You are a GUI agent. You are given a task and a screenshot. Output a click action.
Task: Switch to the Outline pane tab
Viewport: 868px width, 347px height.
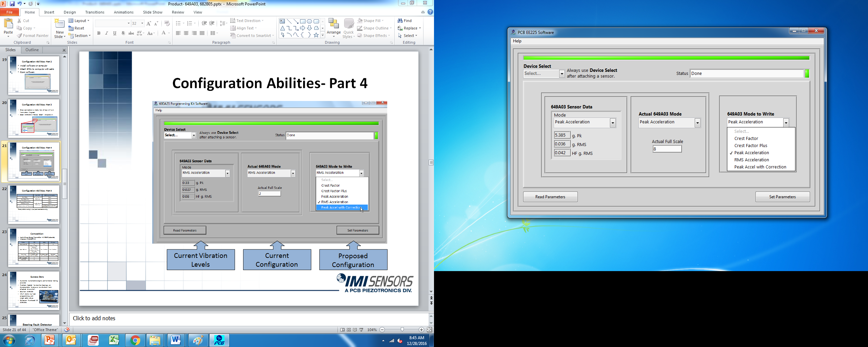coord(32,50)
